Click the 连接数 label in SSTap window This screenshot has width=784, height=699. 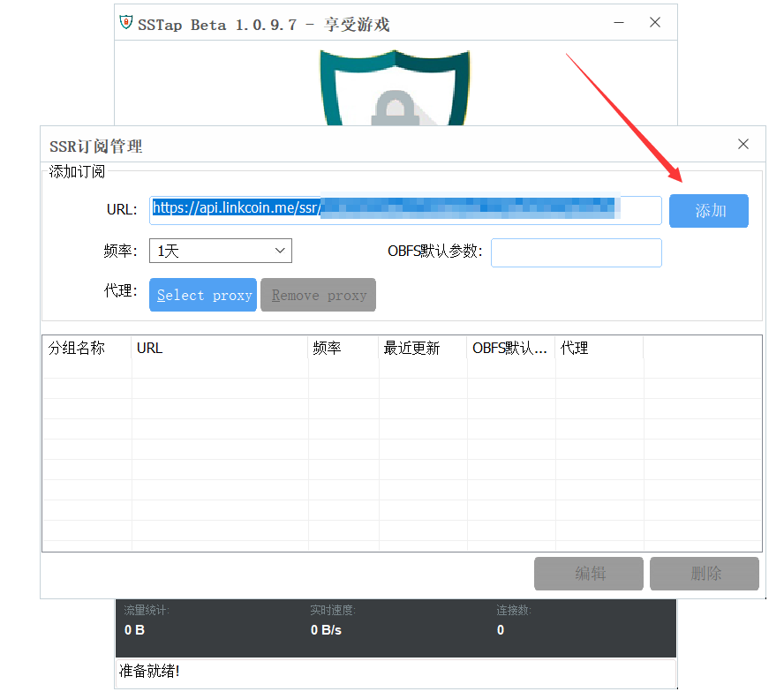514,610
